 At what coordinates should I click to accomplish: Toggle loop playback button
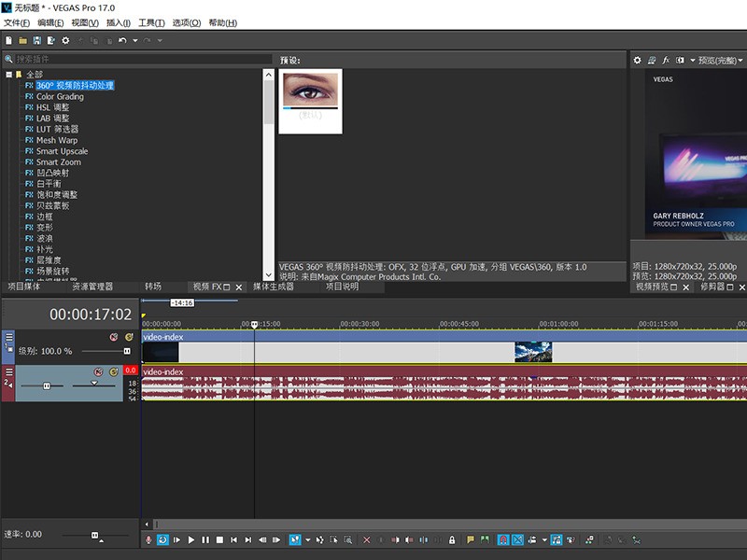[162, 539]
